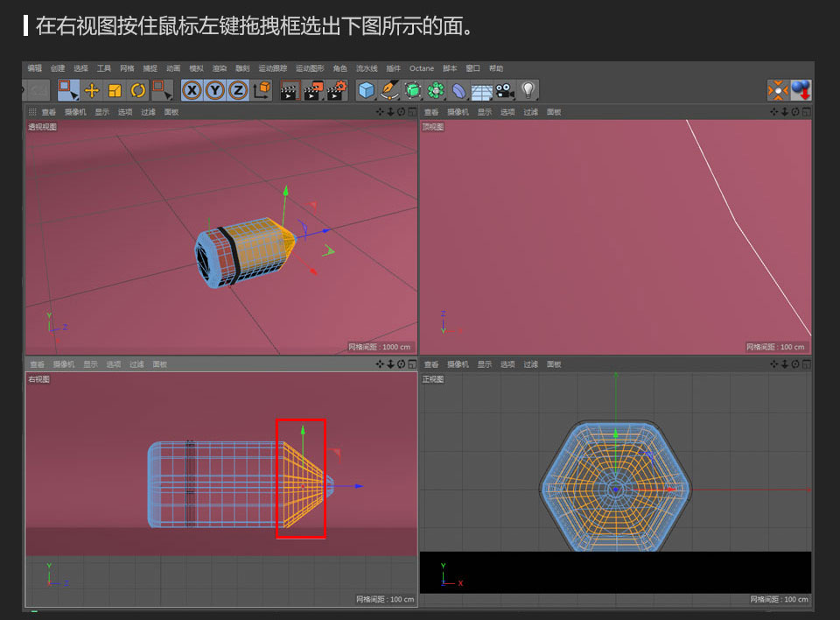Click the Render View icon
The width and height of the screenshot is (840, 620).
[x=289, y=90]
